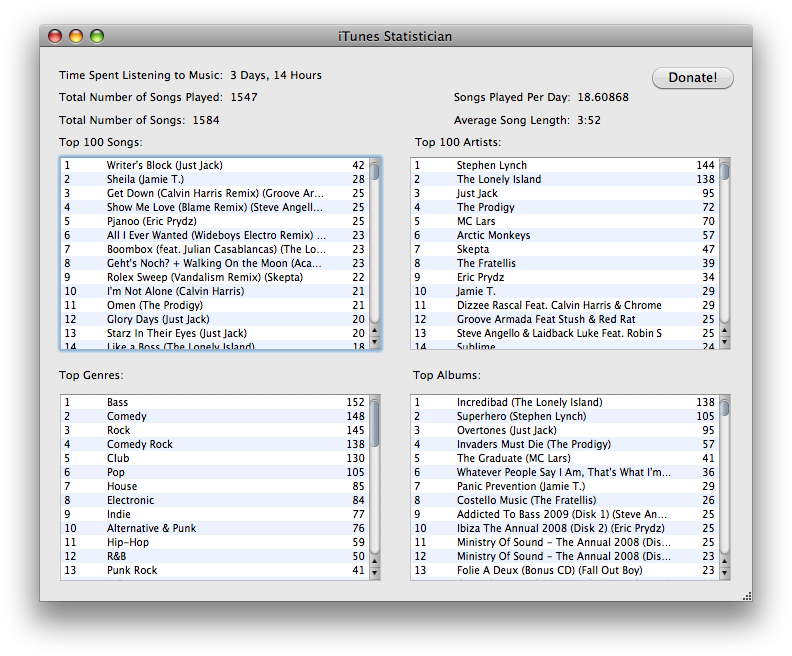This screenshot has height=656, width=792.
Task: Minimize window with the yellow button
Action: pyautogui.click(x=76, y=36)
